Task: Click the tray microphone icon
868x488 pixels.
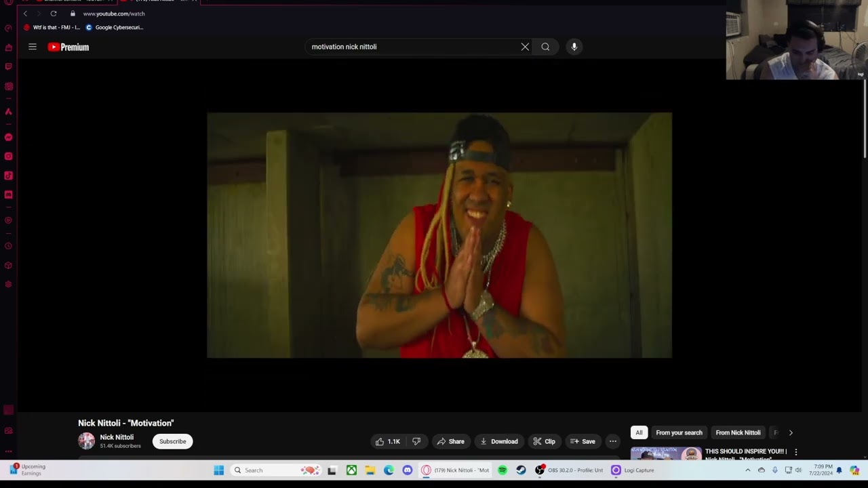Action: [x=774, y=470]
